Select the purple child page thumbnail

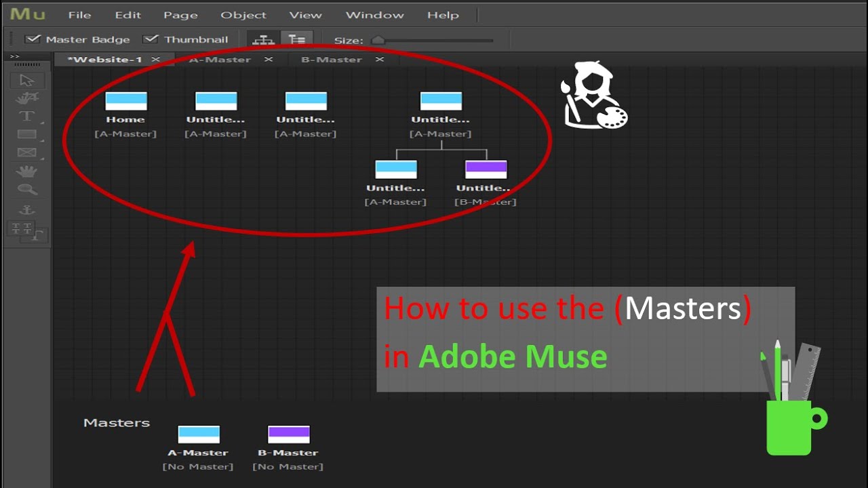coord(486,169)
